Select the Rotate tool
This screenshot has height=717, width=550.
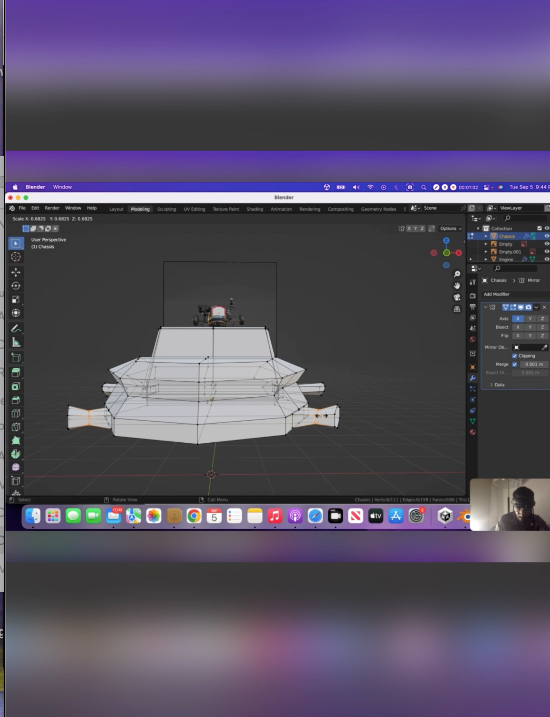[x=16, y=286]
